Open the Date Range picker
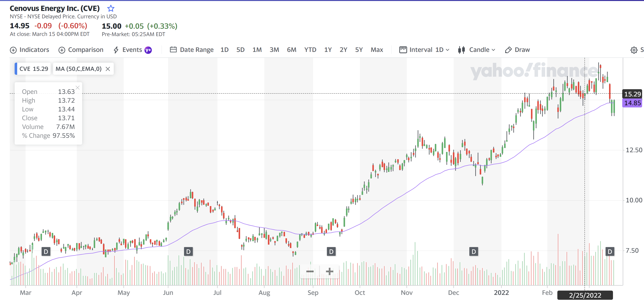 [192, 50]
